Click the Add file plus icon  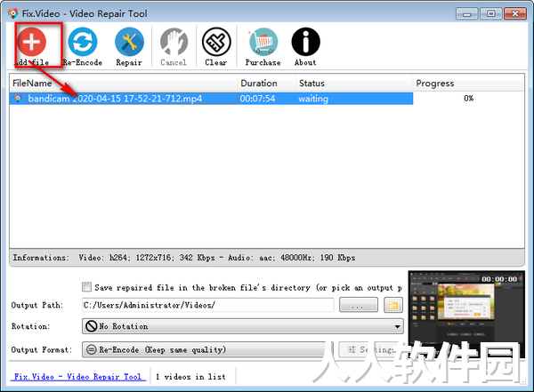(32, 42)
